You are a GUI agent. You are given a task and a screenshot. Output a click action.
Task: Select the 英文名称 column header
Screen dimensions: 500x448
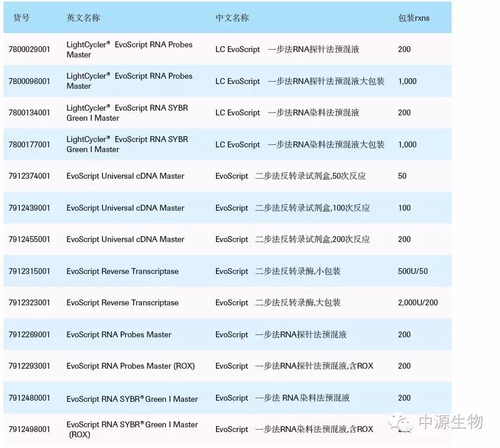83,18
